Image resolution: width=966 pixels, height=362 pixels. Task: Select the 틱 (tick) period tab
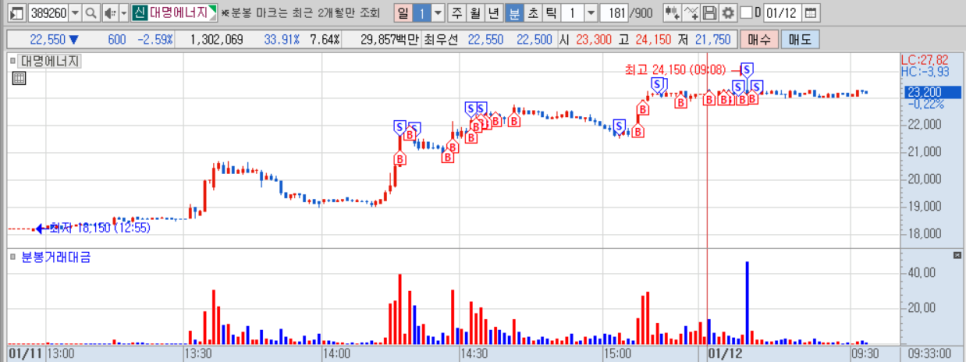[x=550, y=12]
